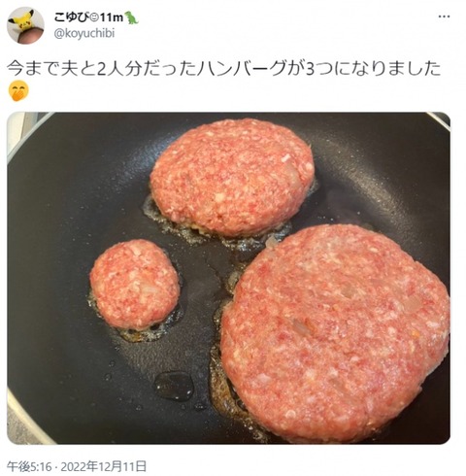
Task: Click the Pikachu profile avatar
Action: [x=25, y=25]
